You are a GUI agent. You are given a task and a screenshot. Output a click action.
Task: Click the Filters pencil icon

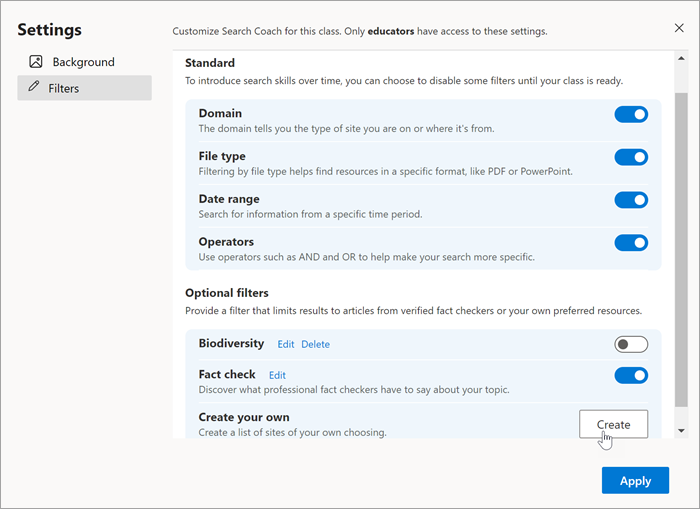coord(33,86)
